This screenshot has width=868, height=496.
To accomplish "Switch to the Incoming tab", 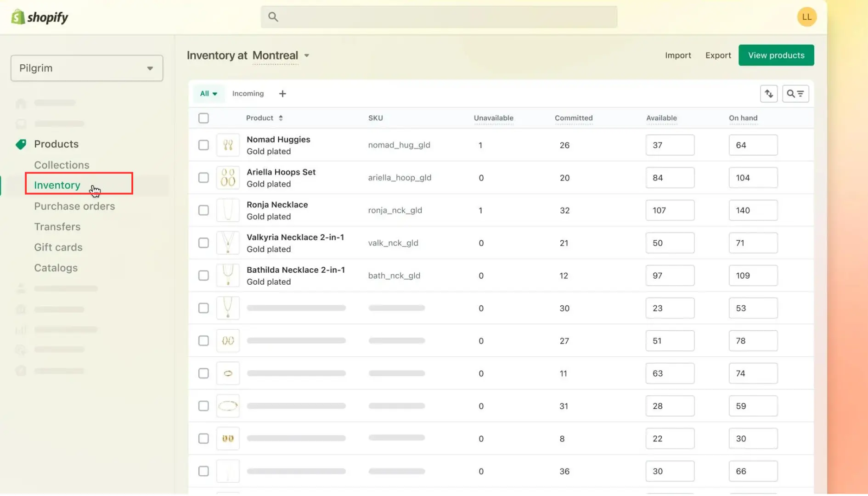I will pyautogui.click(x=248, y=94).
